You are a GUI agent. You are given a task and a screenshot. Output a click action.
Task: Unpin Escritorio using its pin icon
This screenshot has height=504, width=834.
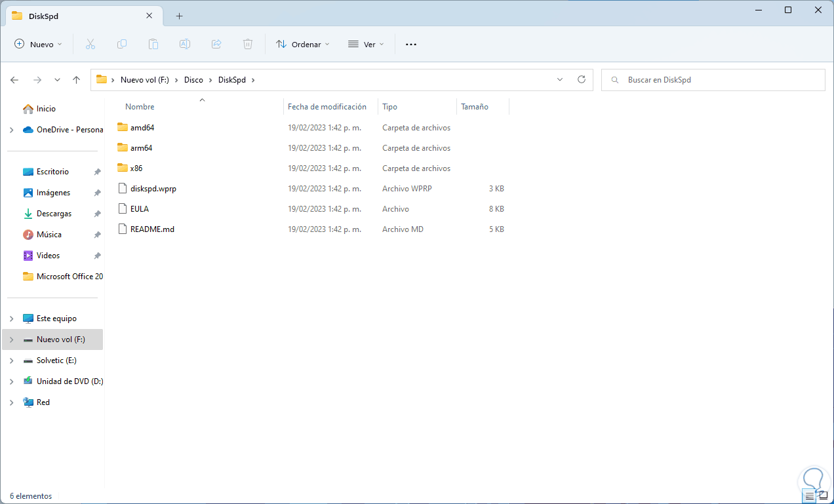click(97, 172)
